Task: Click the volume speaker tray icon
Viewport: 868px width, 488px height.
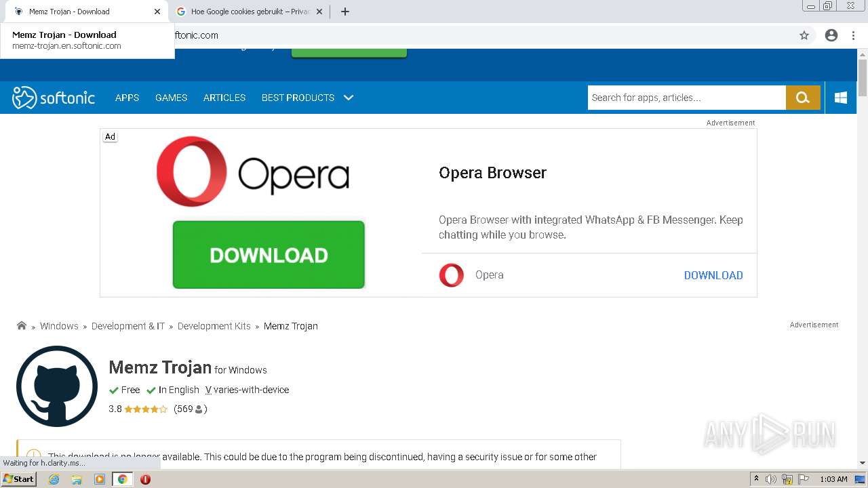Action: [771, 479]
